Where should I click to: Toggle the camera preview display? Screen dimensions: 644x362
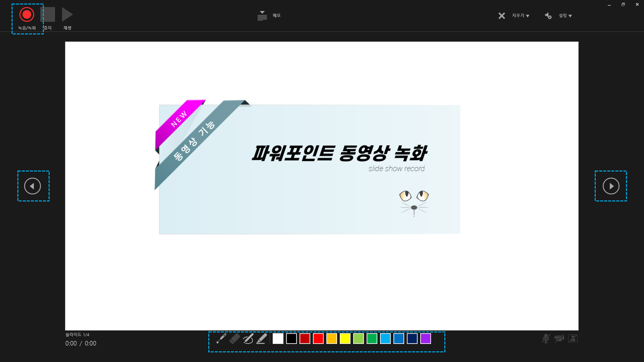pyautogui.click(x=573, y=339)
